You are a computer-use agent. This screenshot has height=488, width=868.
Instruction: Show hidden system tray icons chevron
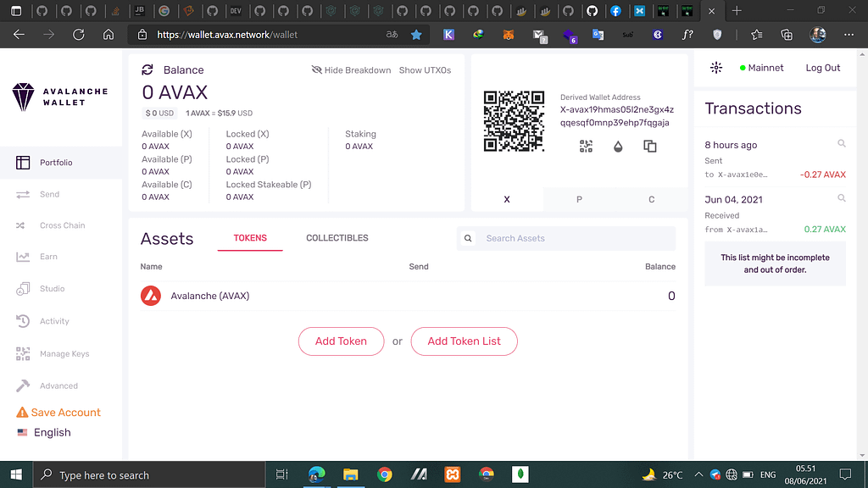click(698, 474)
